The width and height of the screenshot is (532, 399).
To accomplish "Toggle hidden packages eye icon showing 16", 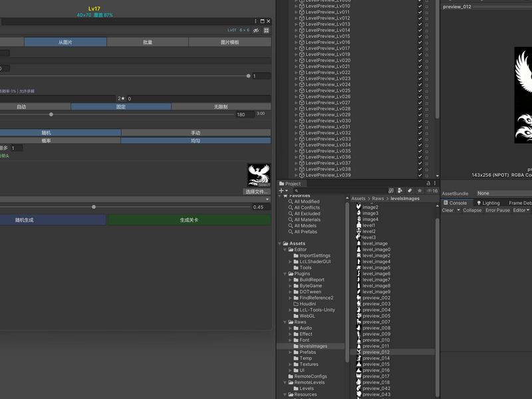I will point(432,191).
